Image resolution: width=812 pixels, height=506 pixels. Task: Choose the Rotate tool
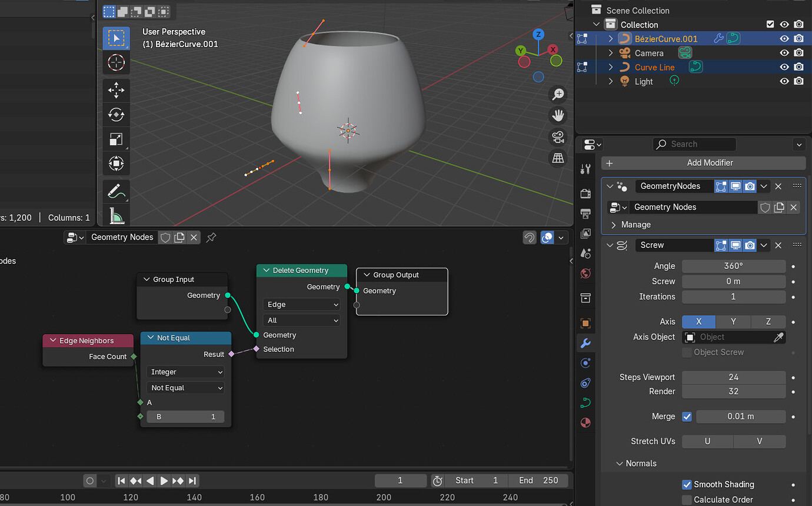click(x=116, y=114)
